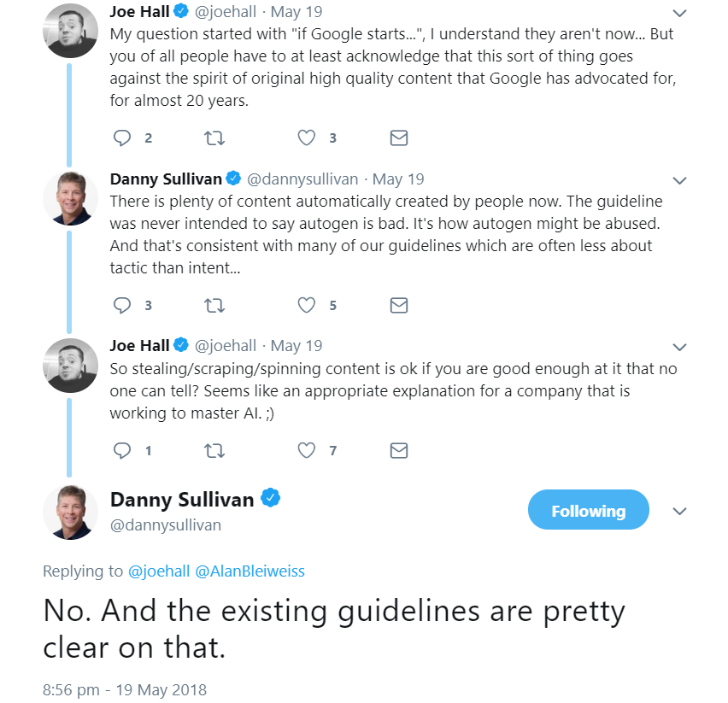728x703 pixels.
Task: Message Danny Sullivan's autogen tweet via envelope icon
Action: pyautogui.click(x=398, y=305)
